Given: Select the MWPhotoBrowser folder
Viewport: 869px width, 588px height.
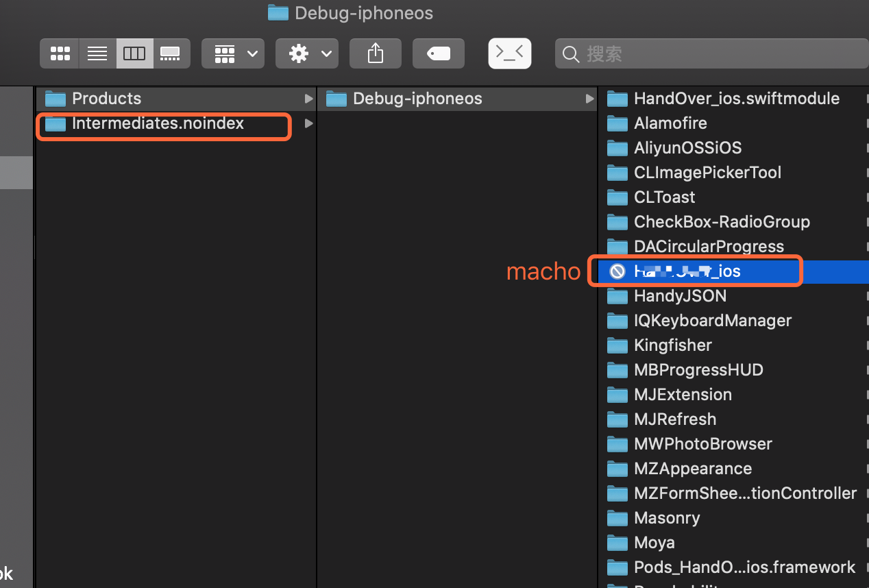Looking at the screenshot, I should pyautogui.click(x=733, y=444).
